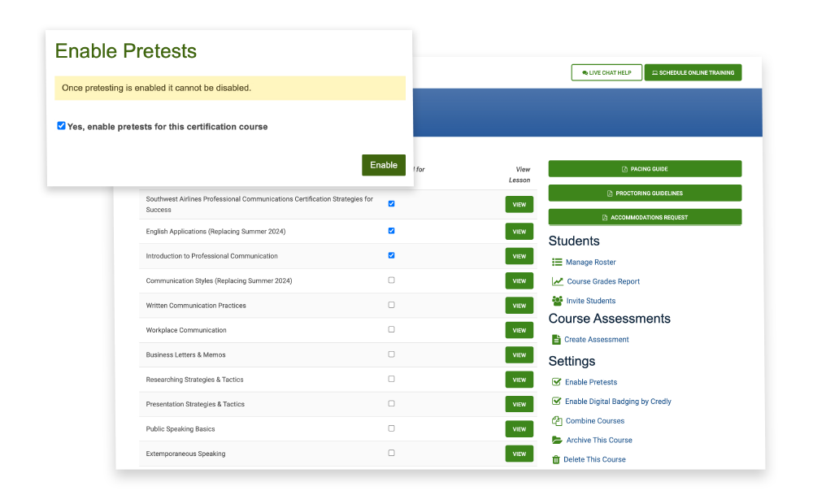Image resolution: width=813 pixels, height=504 pixels.
Task: Click the Archive This Course link
Action: [x=599, y=441]
